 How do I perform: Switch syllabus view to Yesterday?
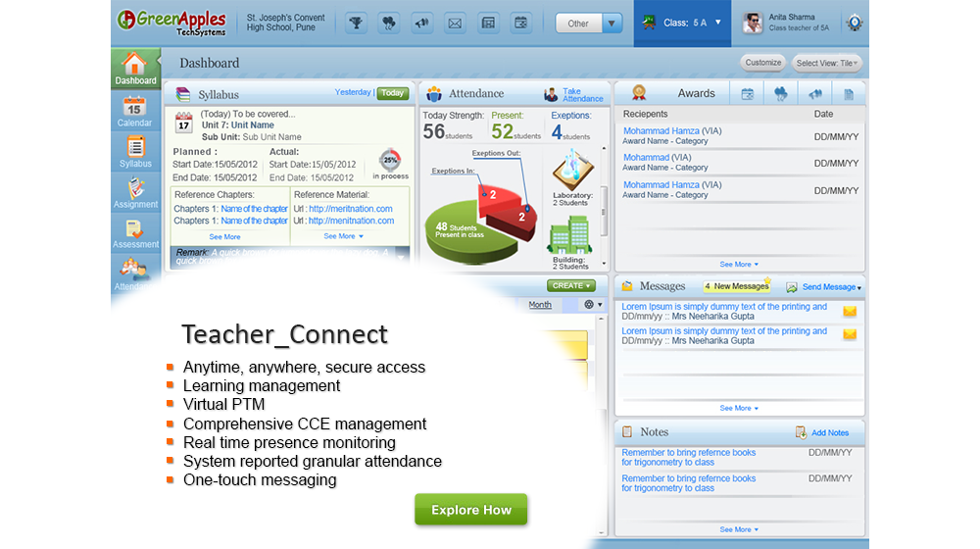pyautogui.click(x=353, y=93)
